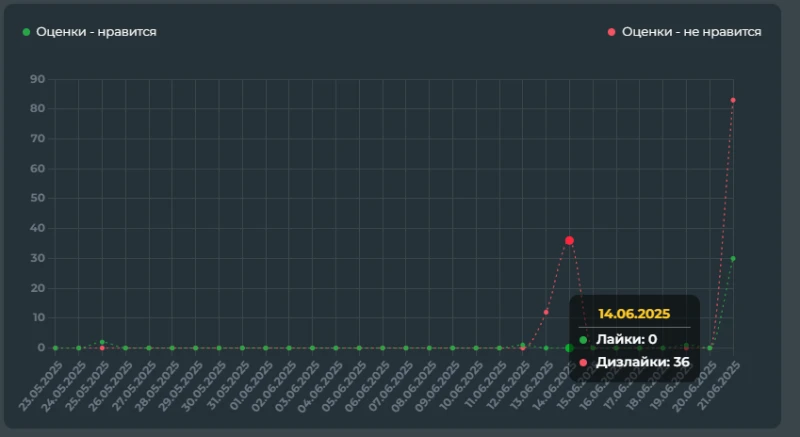This screenshot has width=800, height=437.
Task: Click the y-axis label '20'
Action: tap(38, 288)
